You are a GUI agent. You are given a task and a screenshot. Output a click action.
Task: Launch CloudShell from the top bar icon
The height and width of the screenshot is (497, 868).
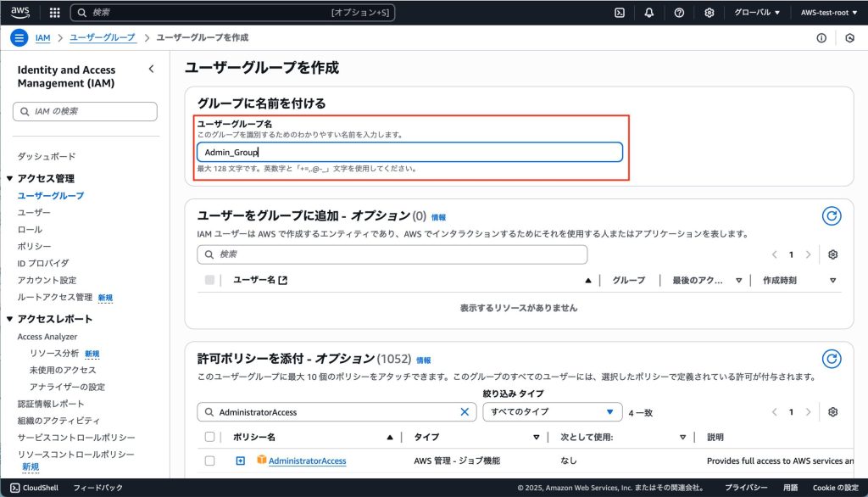coord(620,12)
